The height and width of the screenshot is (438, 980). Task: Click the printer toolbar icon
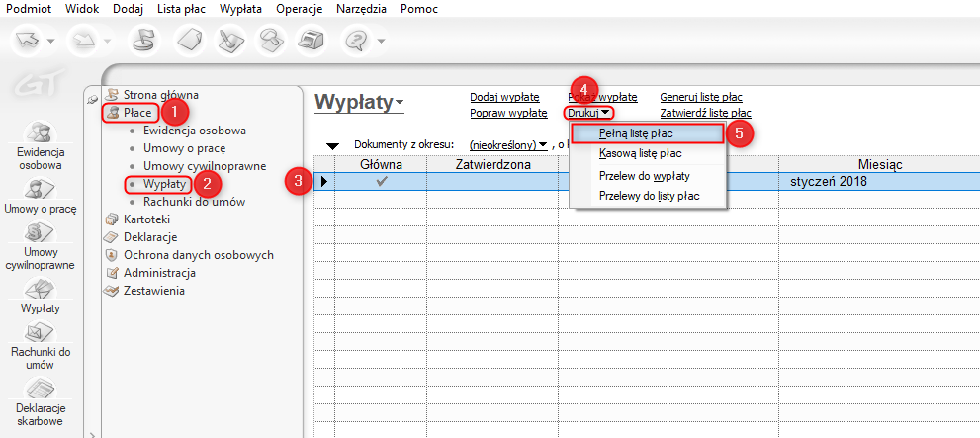click(312, 41)
